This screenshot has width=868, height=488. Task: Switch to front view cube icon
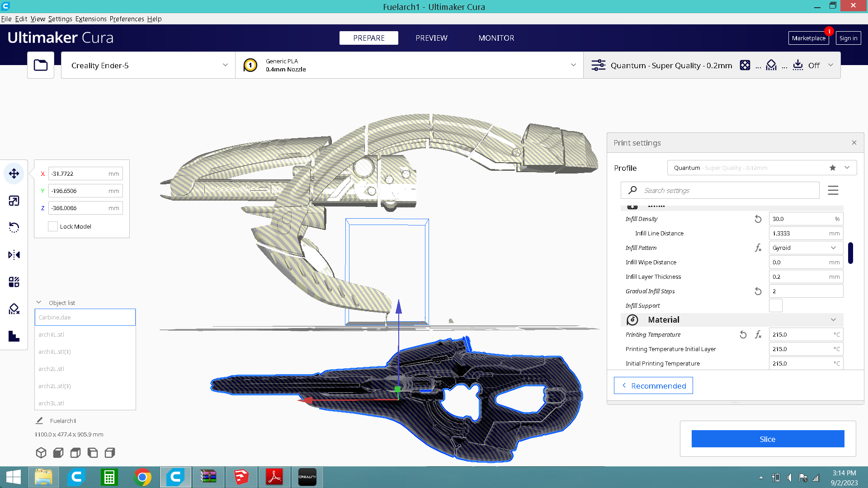pos(58,452)
